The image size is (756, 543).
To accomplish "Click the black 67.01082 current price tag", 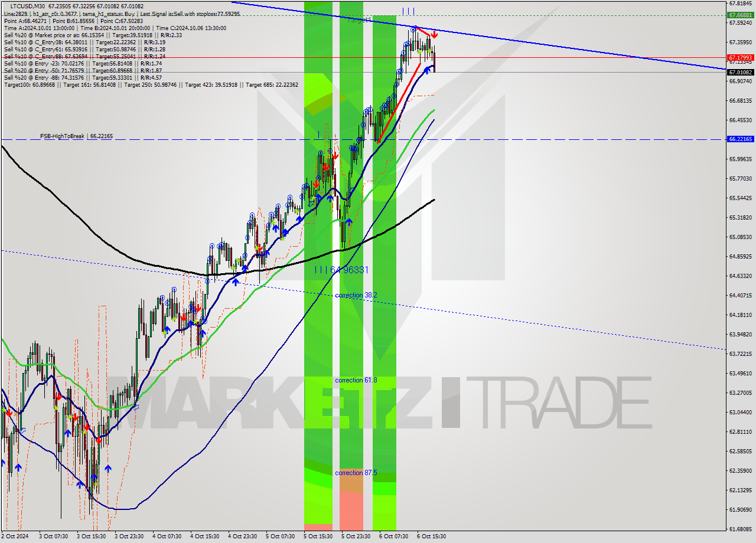I will click(x=740, y=72).
